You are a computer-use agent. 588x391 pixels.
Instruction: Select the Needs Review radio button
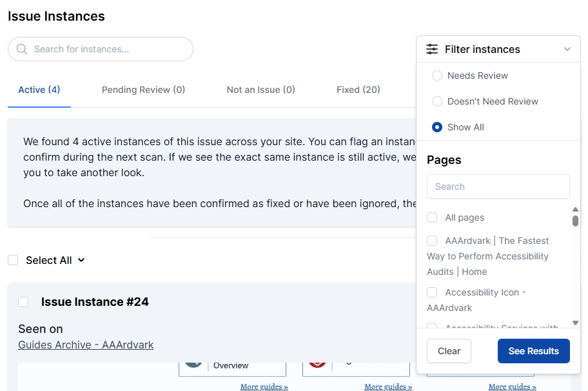(437, 75)
